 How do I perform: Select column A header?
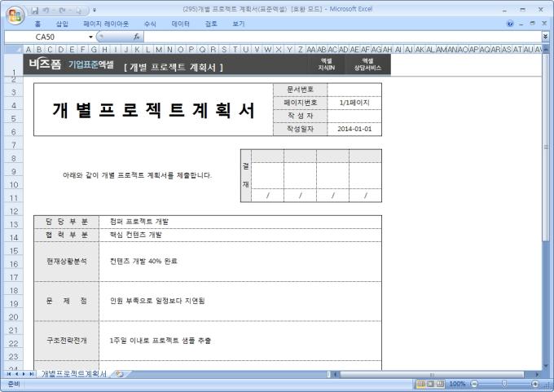coord(29,50)
